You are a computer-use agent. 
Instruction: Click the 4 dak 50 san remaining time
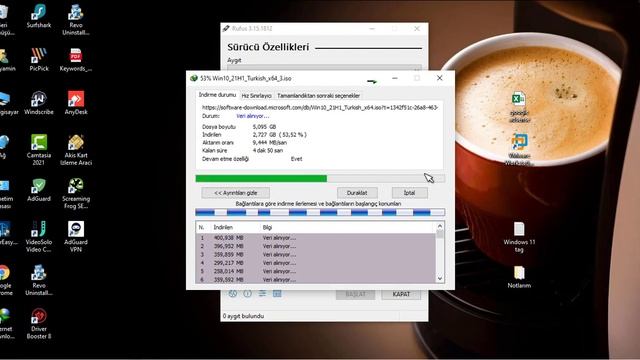pos(268,151)
